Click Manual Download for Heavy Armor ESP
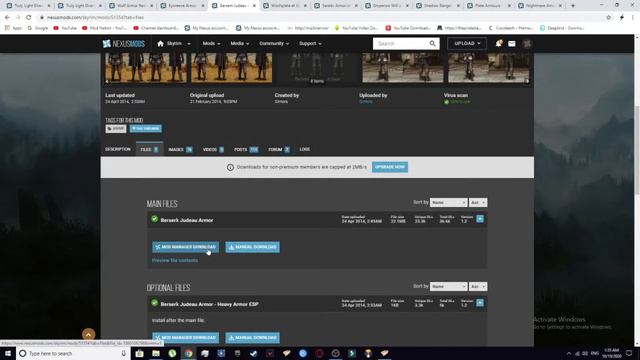This screenshot has height=360, width=640. (x=253, y=338)
